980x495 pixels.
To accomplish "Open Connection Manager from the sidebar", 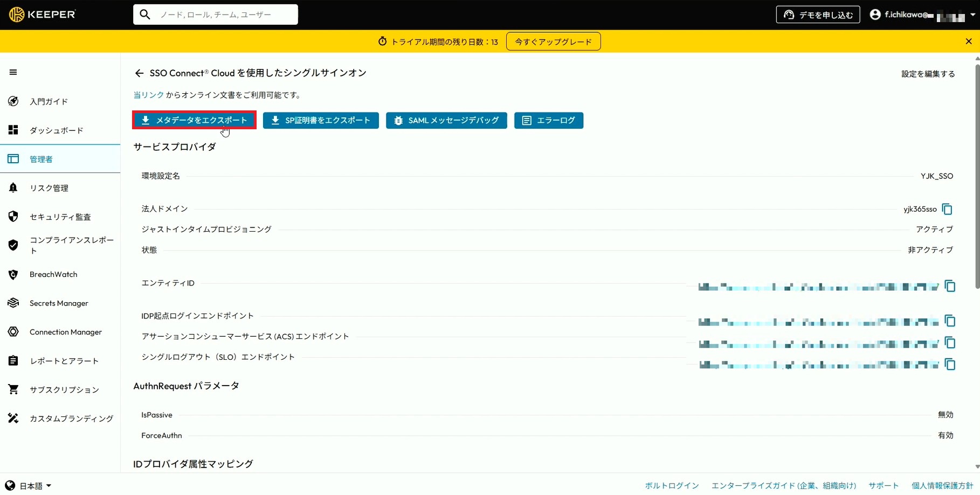I will tap(65, 332).
